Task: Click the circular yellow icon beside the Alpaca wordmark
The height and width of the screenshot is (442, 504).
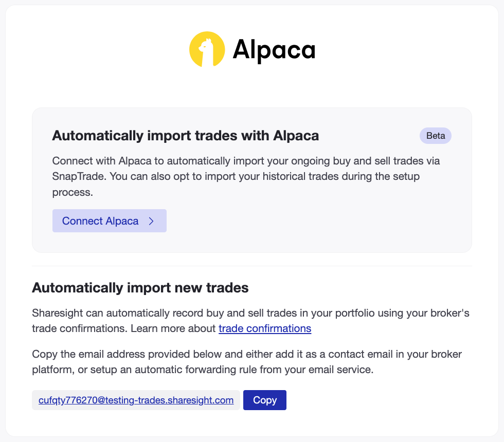Action: pyautogui.click(x=208, y=49)
